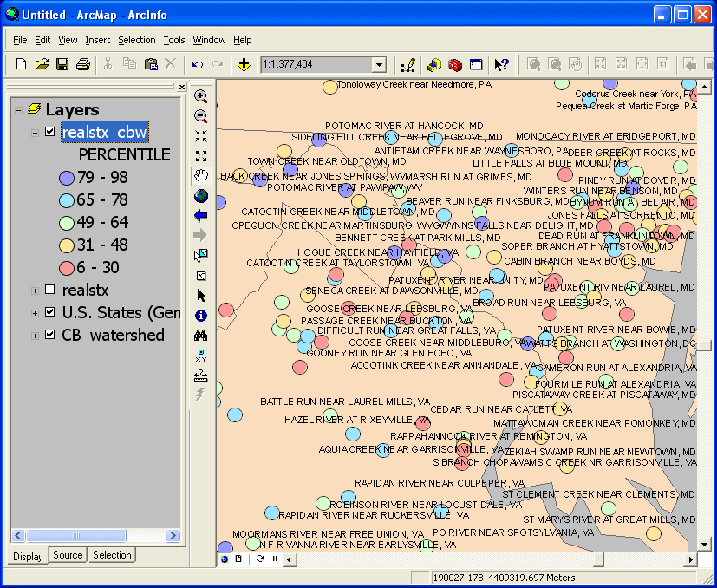Click the Full Extent globe icon
The height and width of the screenshot is (588, 717).
click(201, 195)
